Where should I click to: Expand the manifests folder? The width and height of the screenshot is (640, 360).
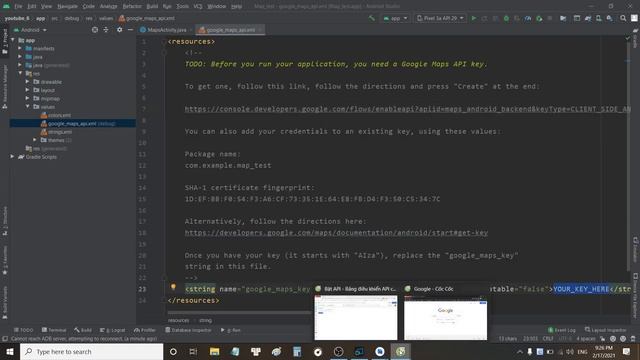click(20, 49)
